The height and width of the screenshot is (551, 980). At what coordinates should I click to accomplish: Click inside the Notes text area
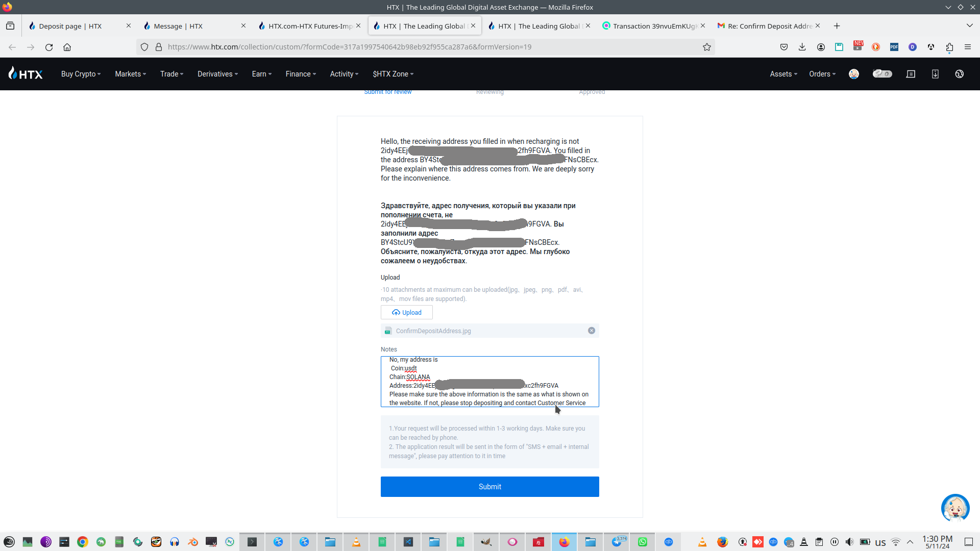point(489,381)
